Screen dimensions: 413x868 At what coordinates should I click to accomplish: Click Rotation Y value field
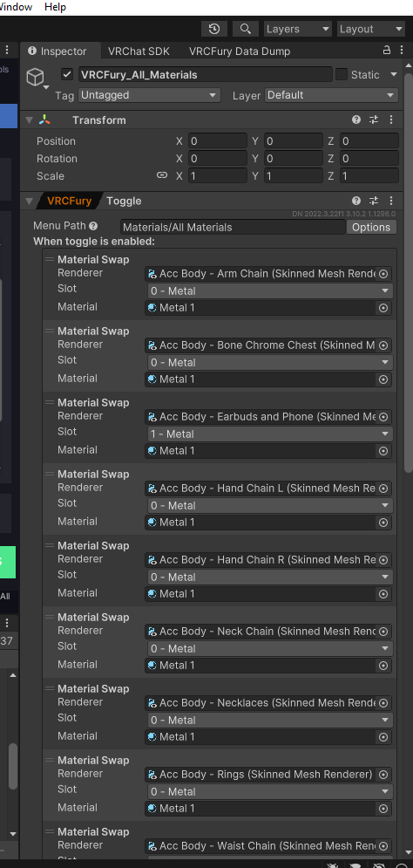click(293, 158)
